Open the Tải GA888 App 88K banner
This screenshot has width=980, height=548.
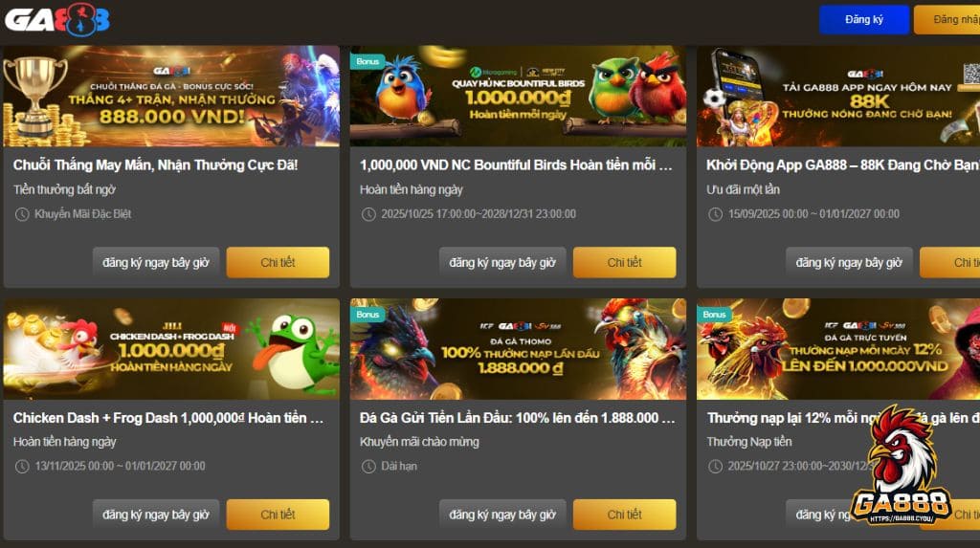(x=838, y=97)
